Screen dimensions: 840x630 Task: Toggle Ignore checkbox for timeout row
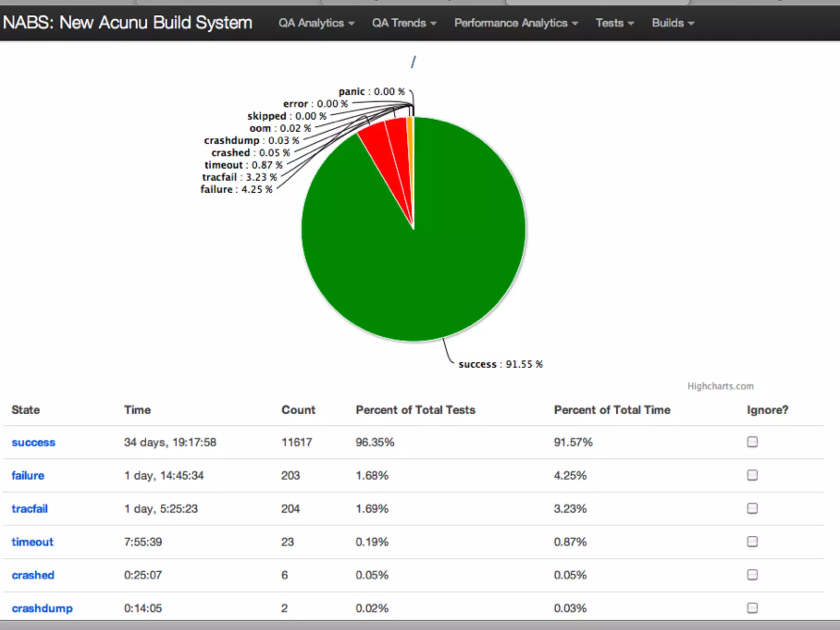(x=752, y=541)
